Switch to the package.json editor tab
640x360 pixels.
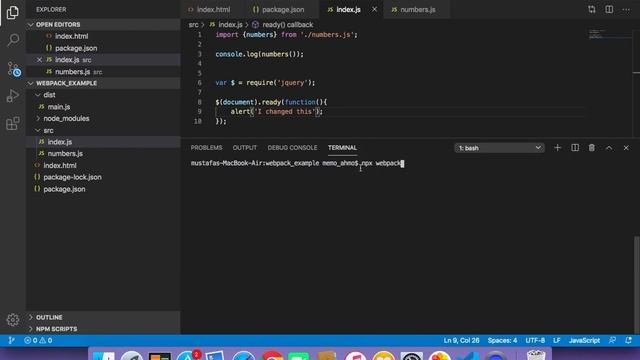[x=282, y=9]
